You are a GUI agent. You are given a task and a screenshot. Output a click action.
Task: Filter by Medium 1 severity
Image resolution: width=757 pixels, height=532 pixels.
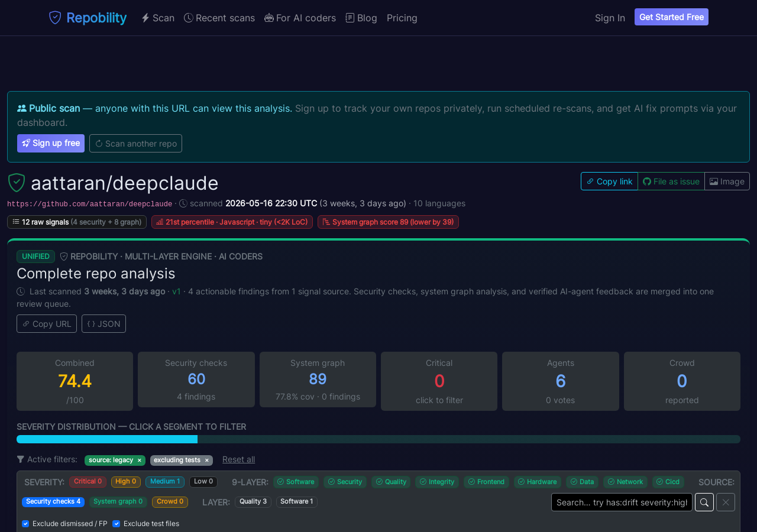pyautogui.click(x=165, y=482)
